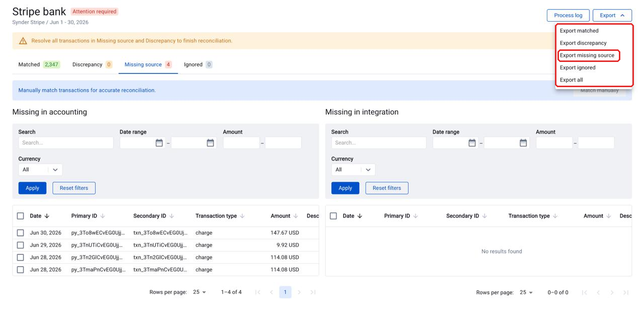Focus Search field in Missing in integration
The image size is (644, 327).
[379, 143]
